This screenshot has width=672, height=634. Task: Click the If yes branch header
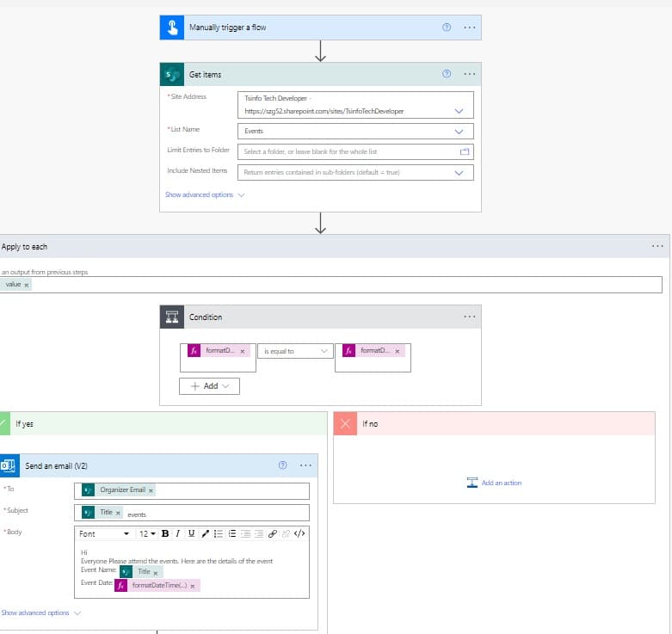[163, 423]
